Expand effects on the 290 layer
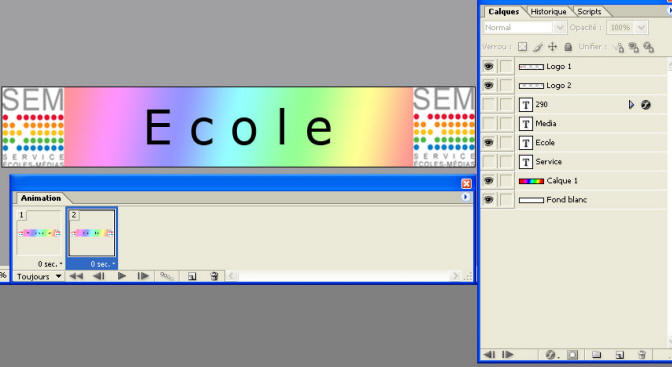This screenshot has height=367, width=672. tap(631, 105)
